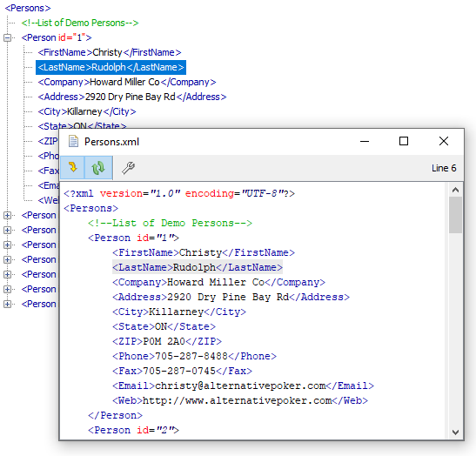
Task: Select the Company Howard Miller Co node
Action: pyautogui.click(x=127, y=82)
